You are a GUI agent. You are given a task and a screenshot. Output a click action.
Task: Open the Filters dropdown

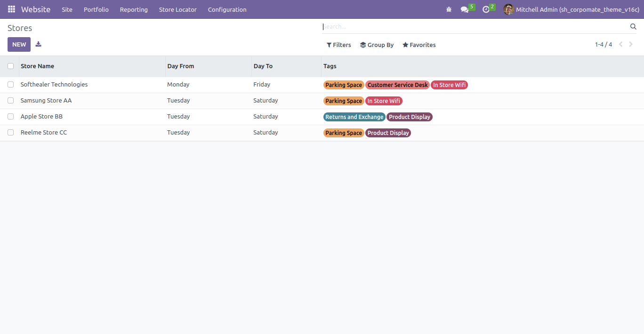(339, 45)
